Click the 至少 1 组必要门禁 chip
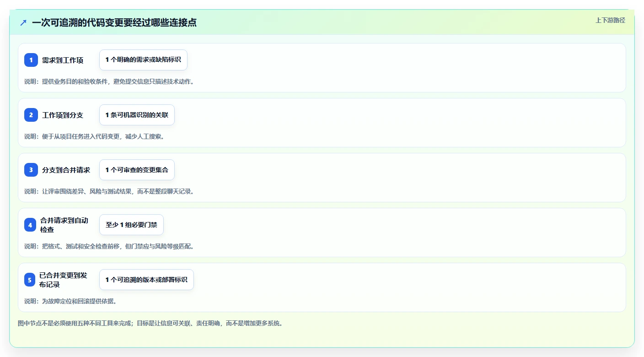The height and width of the screenshot is (357, 644). click(x=131, y=225)
